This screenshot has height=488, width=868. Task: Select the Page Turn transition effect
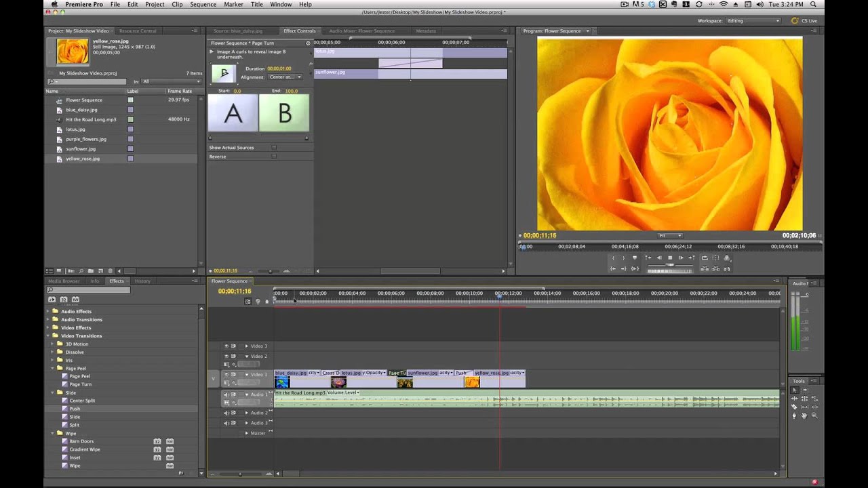click(x=81, y=384)
